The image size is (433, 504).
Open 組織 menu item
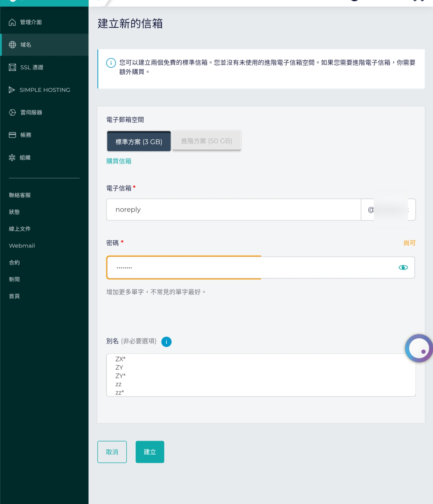44,158
